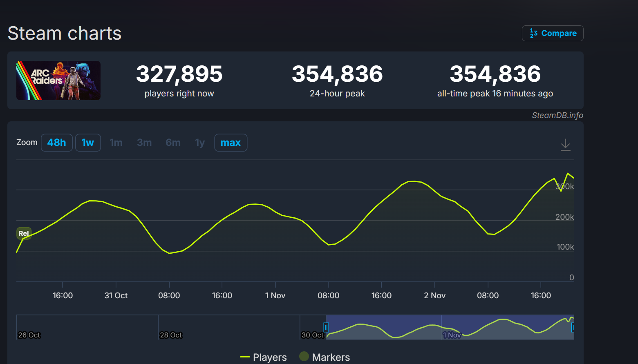Click the 31 Oct axis label

[x=116, y=295]
